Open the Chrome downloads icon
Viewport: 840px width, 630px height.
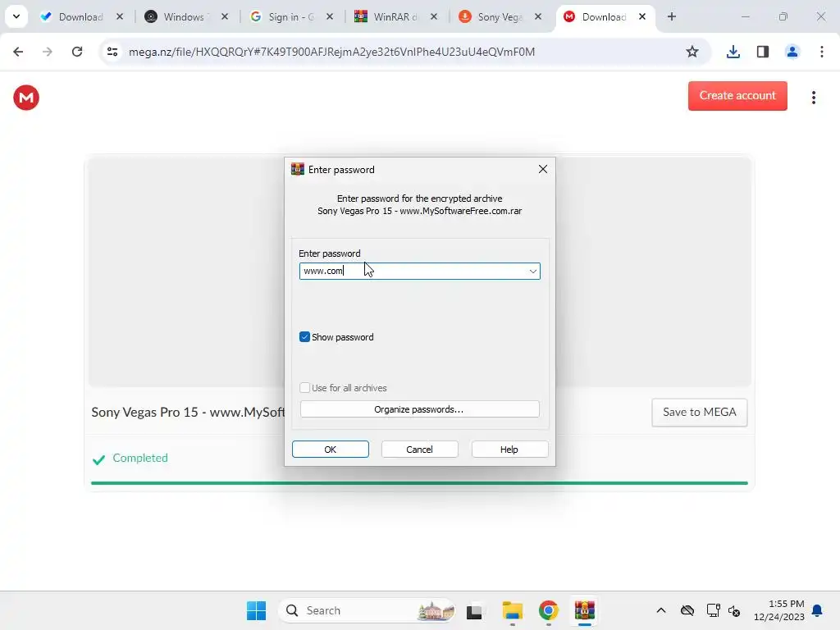pos(733,52)
